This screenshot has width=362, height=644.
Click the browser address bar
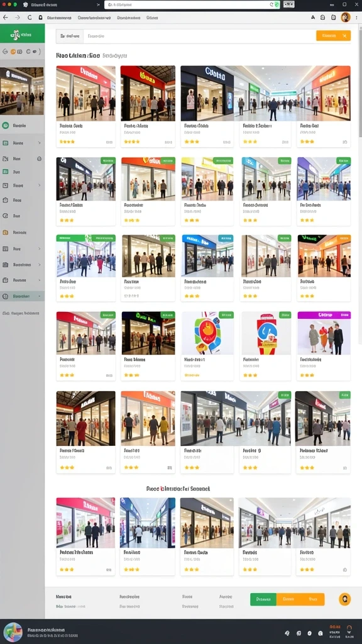click(192, 4)
